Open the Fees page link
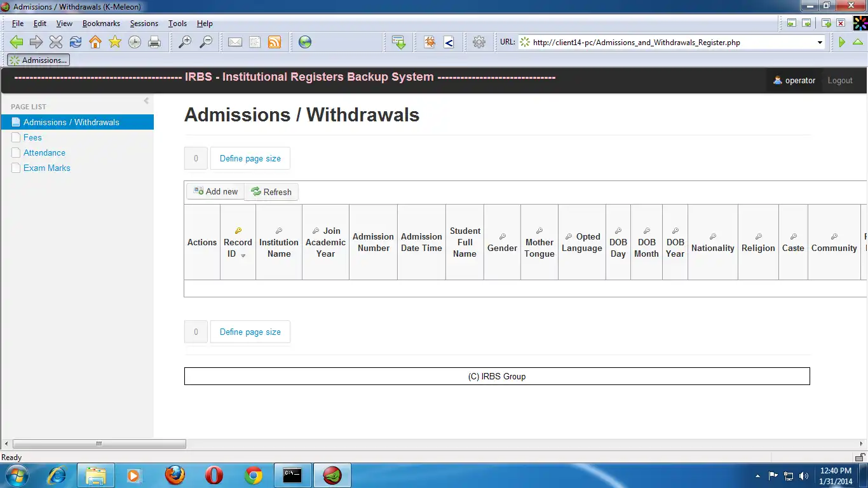 pyautogui.click(x=32, y=137)
